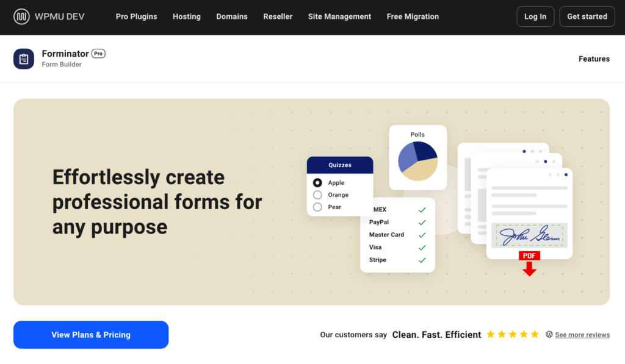Image resolution: width=625 pixels, height=364 pixels.
Task: Open the Pro Plugins menu
Action: click(x=136, y=16)
